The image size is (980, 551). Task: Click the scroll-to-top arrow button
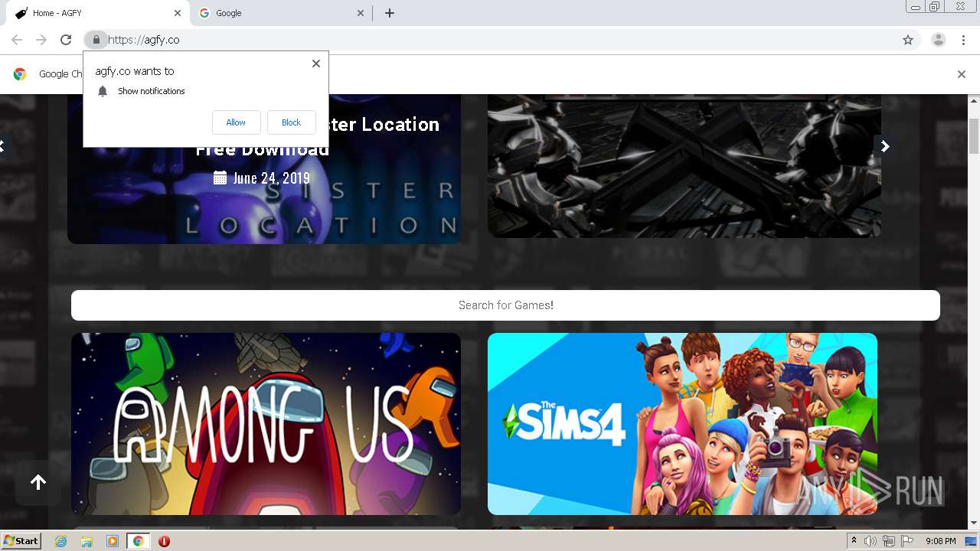tap(38, 482)
